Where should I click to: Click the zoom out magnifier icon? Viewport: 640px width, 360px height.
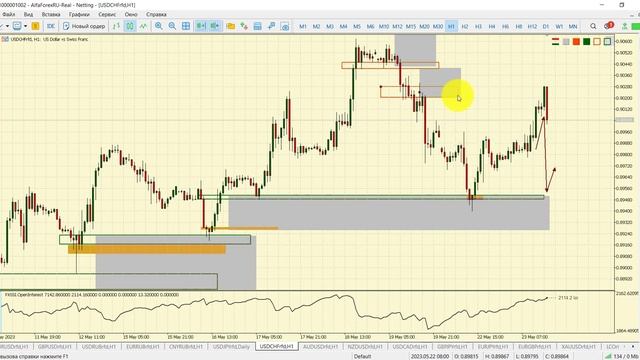click(172, 26)
